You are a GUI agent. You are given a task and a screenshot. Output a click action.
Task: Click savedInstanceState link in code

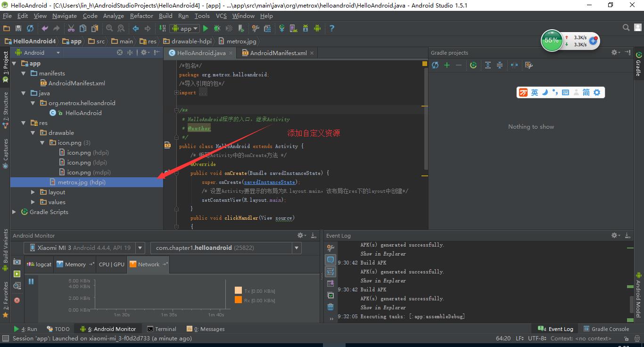[x=270, y=182]
